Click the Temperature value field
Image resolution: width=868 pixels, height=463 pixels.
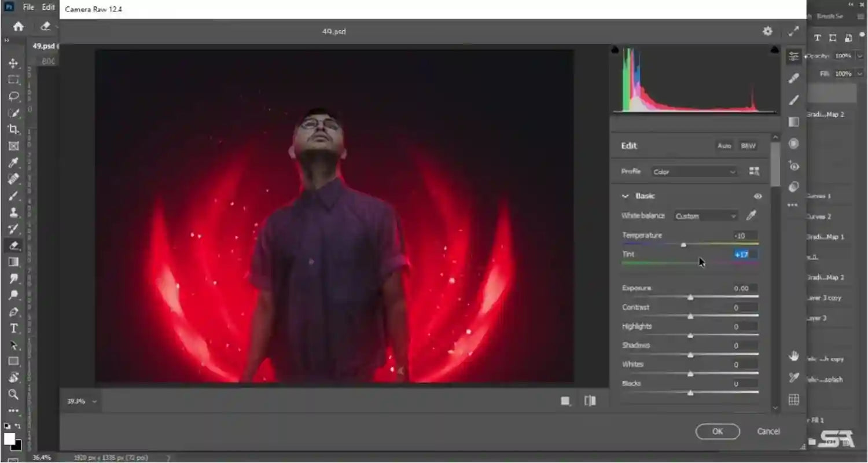pyautogui.click(x=745, y=236)
